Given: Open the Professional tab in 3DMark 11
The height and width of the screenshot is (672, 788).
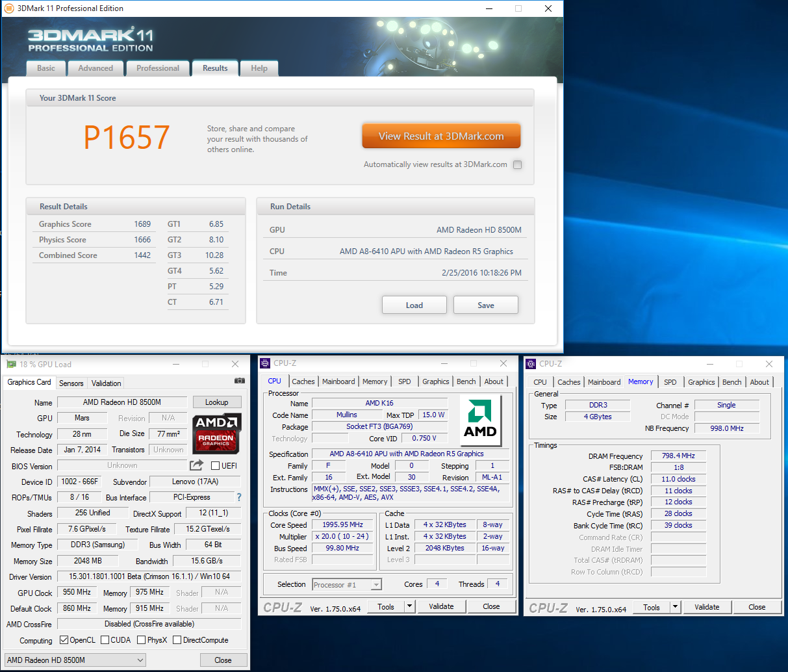Looking at the screenshot, I should coord(158,68).
